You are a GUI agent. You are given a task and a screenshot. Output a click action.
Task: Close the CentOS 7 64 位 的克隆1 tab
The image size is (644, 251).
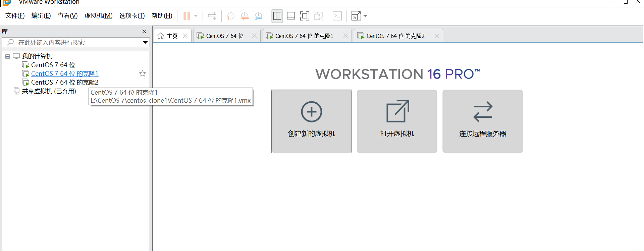click(x=345, y=36)
